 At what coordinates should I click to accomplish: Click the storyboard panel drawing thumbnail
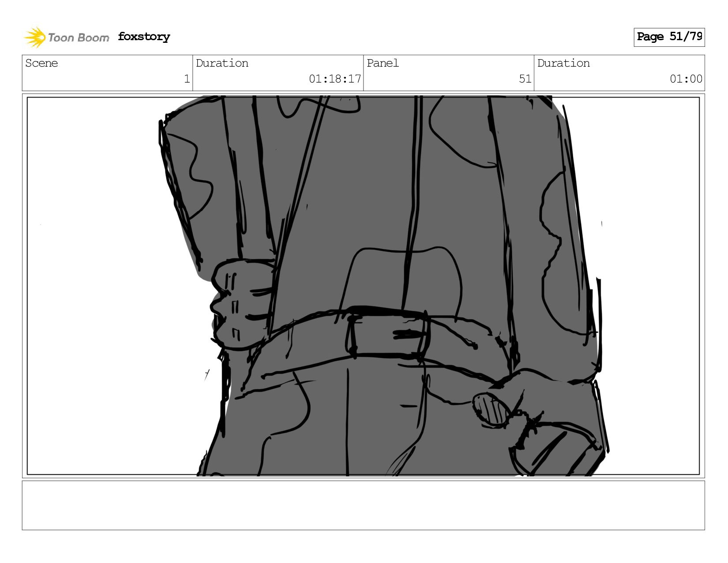tap(363, 286)
